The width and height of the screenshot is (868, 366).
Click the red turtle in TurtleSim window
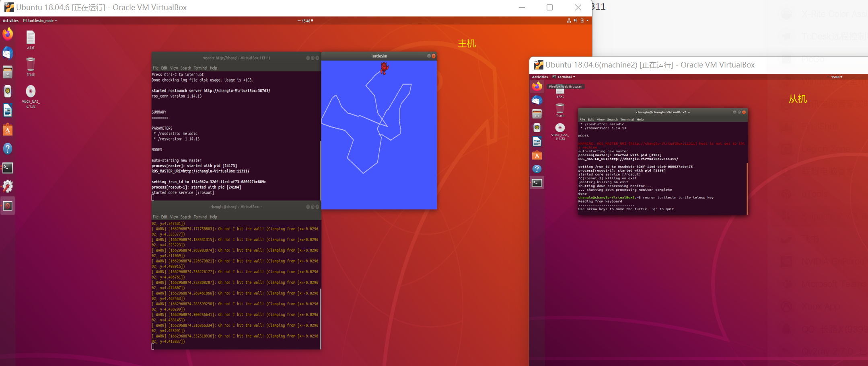pos(385,68)
